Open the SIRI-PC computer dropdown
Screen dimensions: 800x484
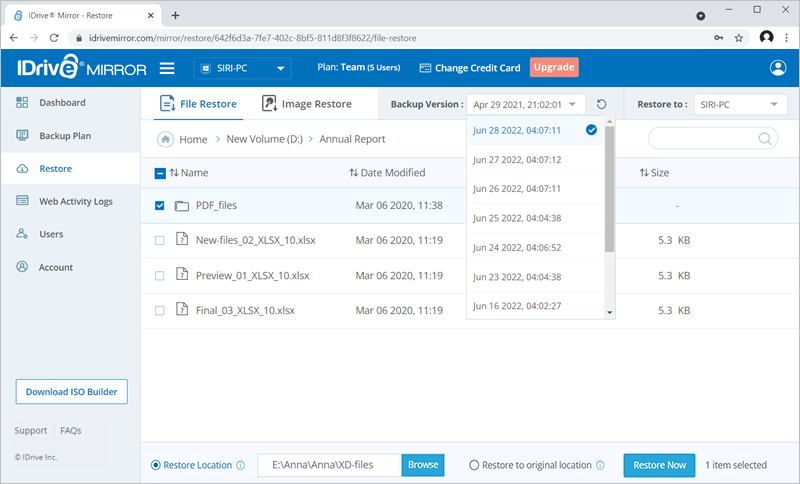click(241, 69)
